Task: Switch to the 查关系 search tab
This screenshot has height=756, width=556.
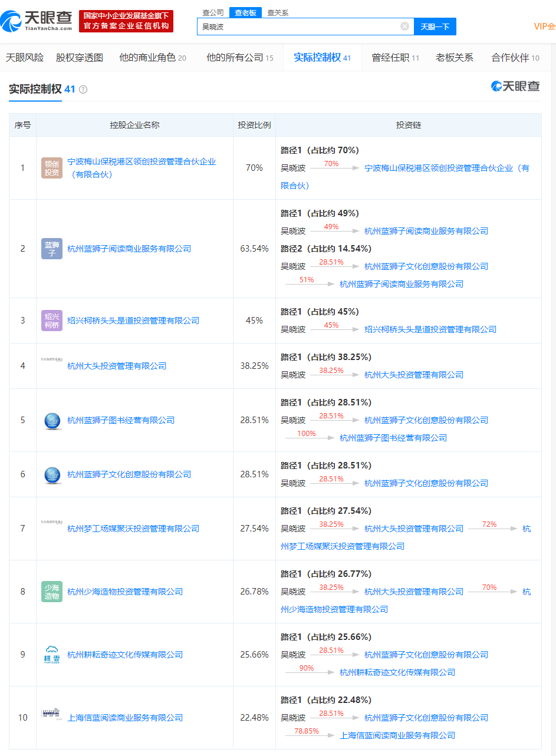Action: point(278,12)
